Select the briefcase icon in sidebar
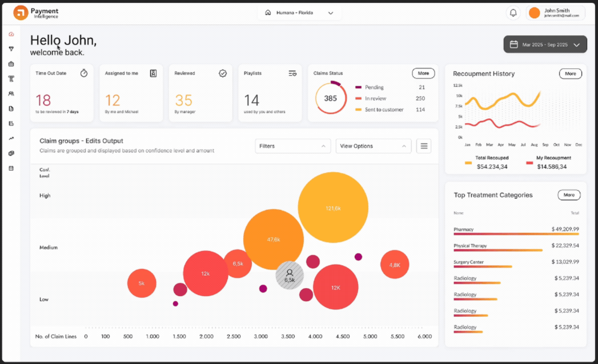 11,64
